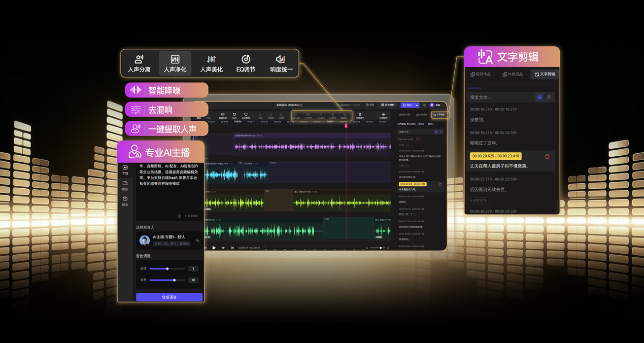The image size is (644, 343).
Task: Open the 人声美化 voice beautify tool
Action: pos(211,64)
